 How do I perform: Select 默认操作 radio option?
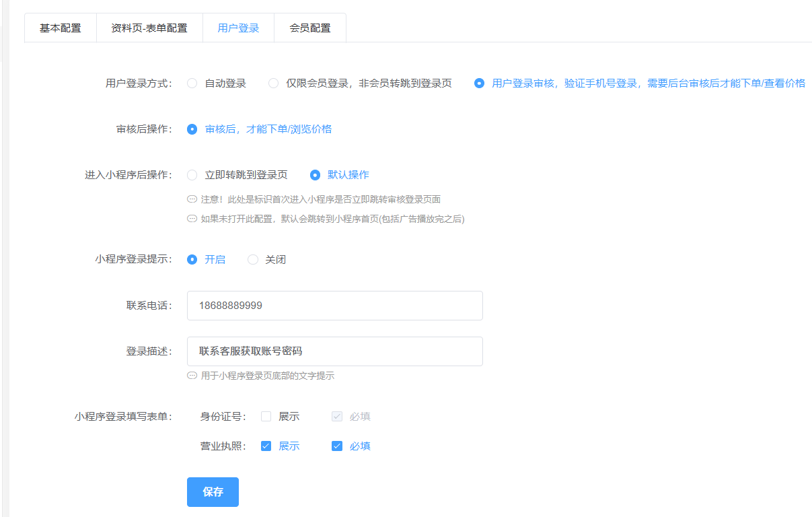click(315, 175)
